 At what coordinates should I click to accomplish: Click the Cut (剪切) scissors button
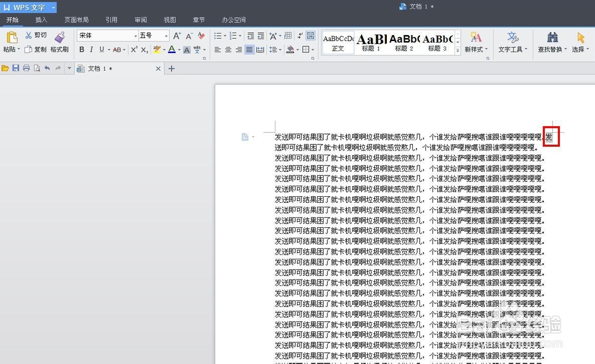click(36, 35)
